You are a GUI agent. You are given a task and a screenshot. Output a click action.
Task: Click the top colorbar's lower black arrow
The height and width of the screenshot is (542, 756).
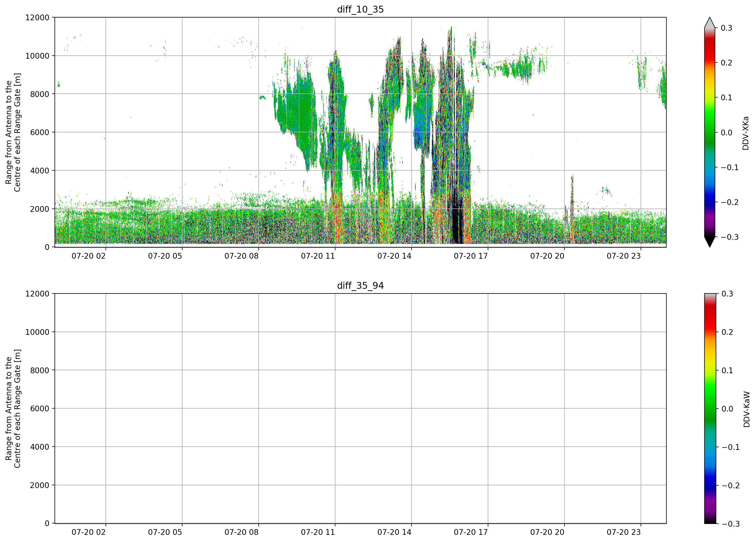pyautogui.click(x=710, y=242)
